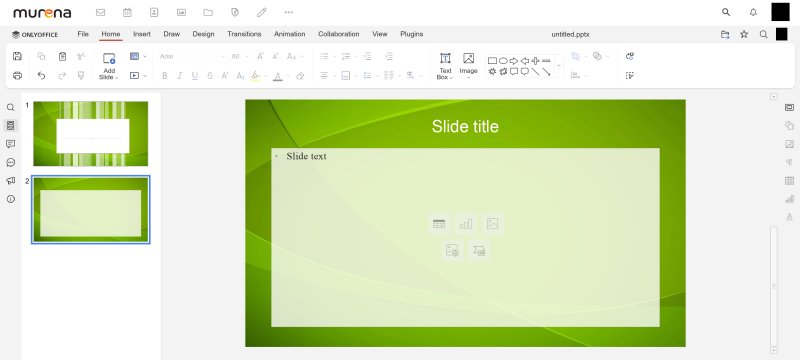
Task: Pick the right arrow shape
Action: (x=514, y=61)
